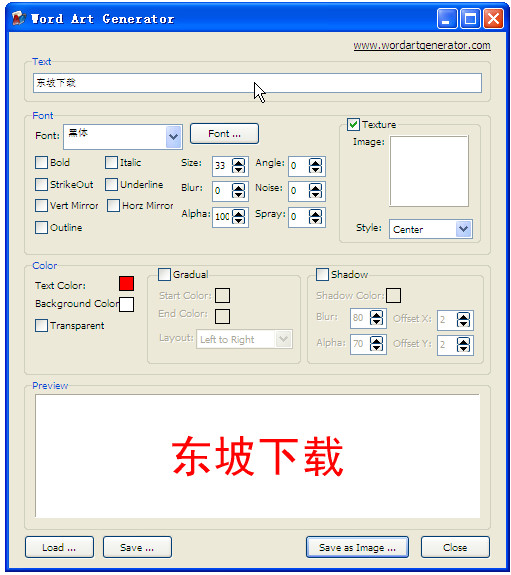Open the Font name dropdown
The width and height of the screenshot is (511, 575).
click(x=174, y=137)
